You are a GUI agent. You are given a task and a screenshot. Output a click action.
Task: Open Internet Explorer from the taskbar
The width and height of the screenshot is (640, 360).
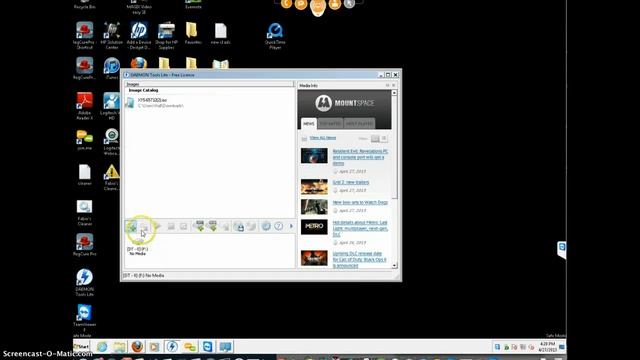[102, 347]
